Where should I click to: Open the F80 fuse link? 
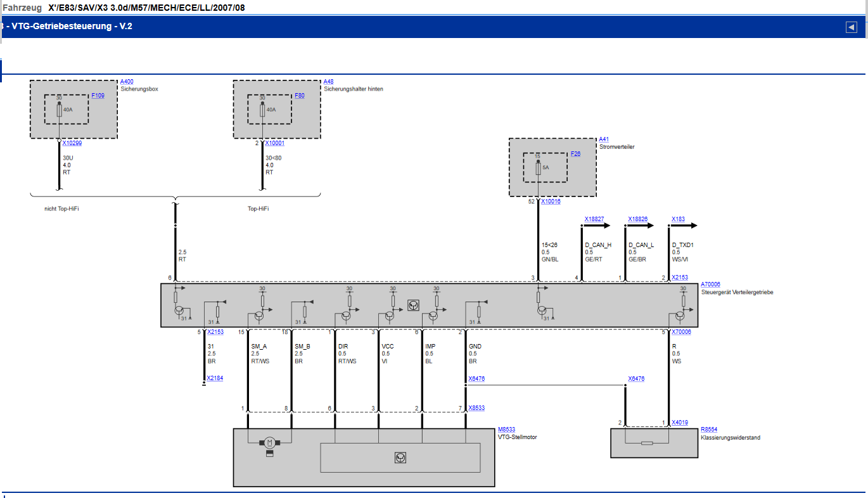click(x=300, y=96)
